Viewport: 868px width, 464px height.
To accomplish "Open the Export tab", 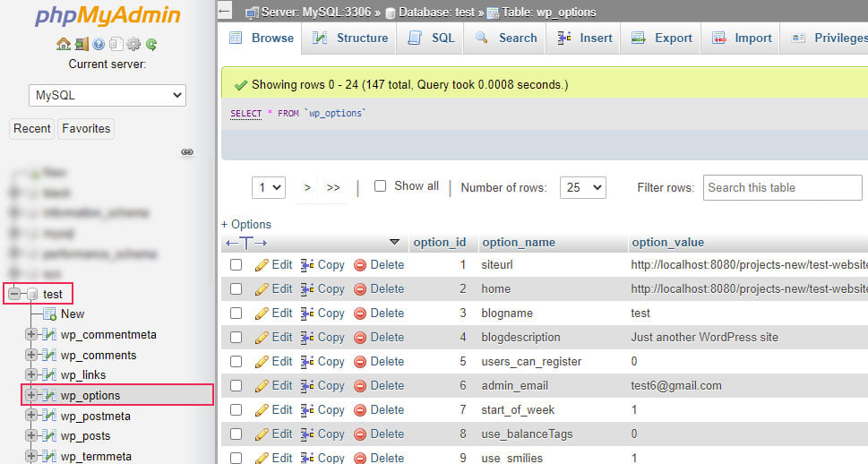I will (x=661, y=39).
